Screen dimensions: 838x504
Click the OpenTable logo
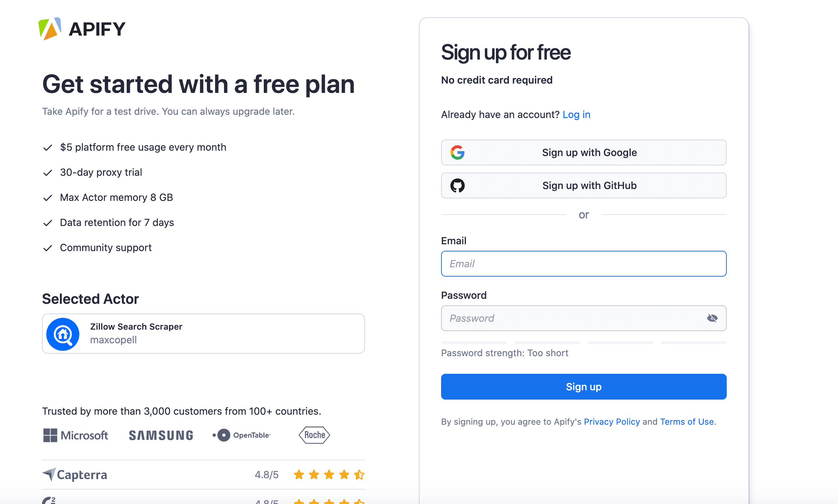pyautogui.click(x=241, y=435)
